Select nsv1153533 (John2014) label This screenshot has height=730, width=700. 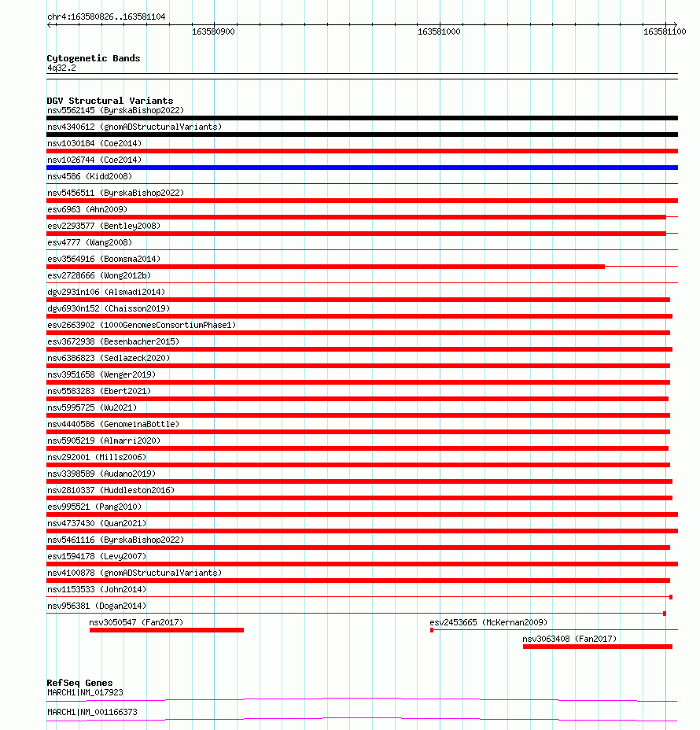(x=96, y=589)
